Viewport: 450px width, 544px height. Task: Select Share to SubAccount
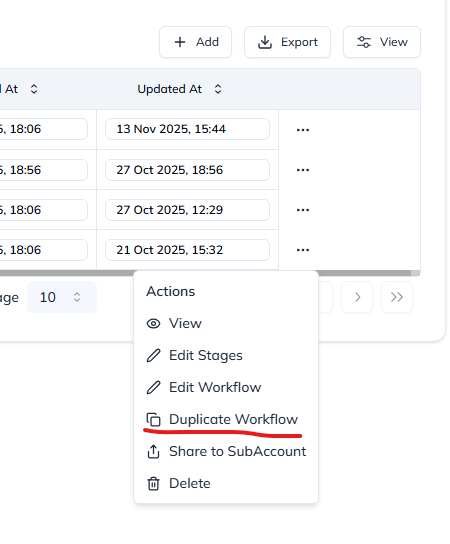coord(226,451)
